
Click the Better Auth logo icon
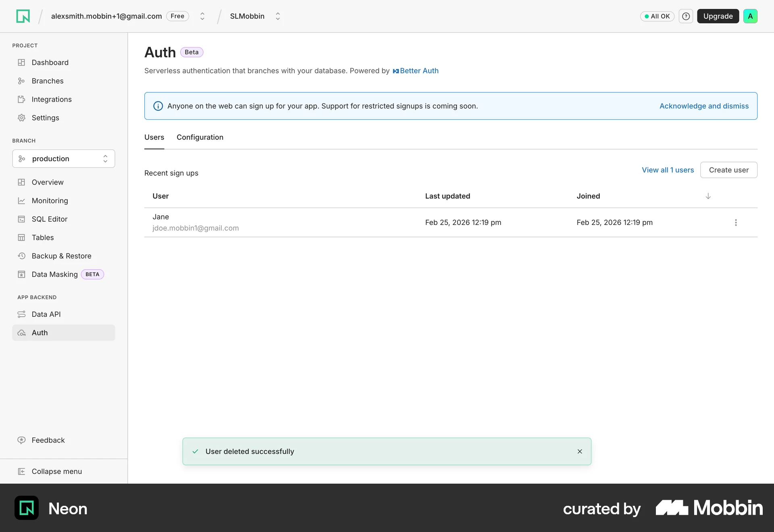(396, 71)
